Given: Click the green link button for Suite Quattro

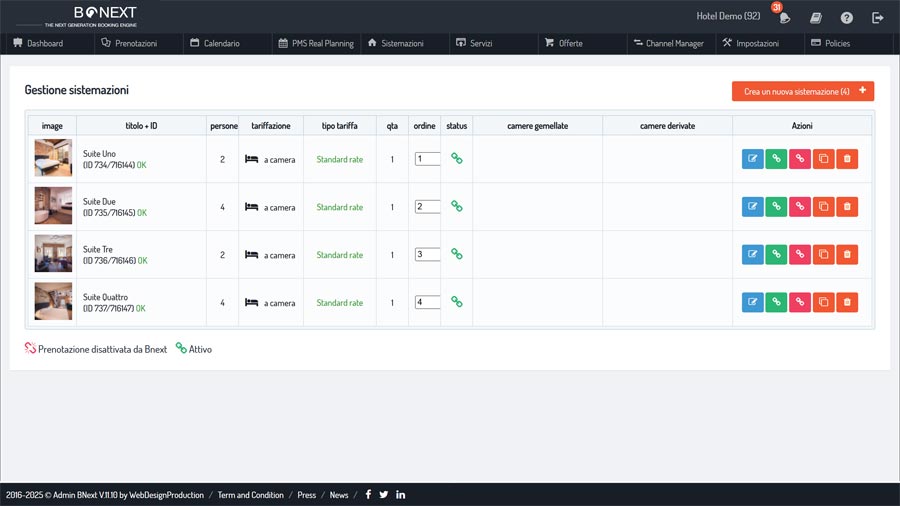Looking at the screenshot, I should click(x=776, y=303).
